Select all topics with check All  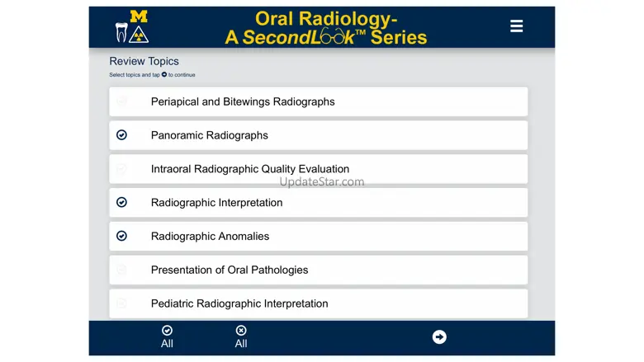(x=167, y=336)
